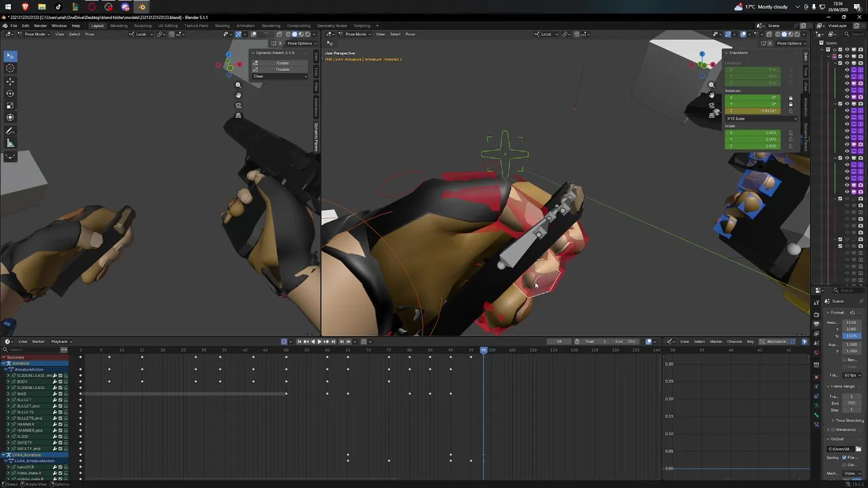Screen dimensions: 868x488
Task: Select solid viewport shading in right viewport
Action: coord(785,34)
